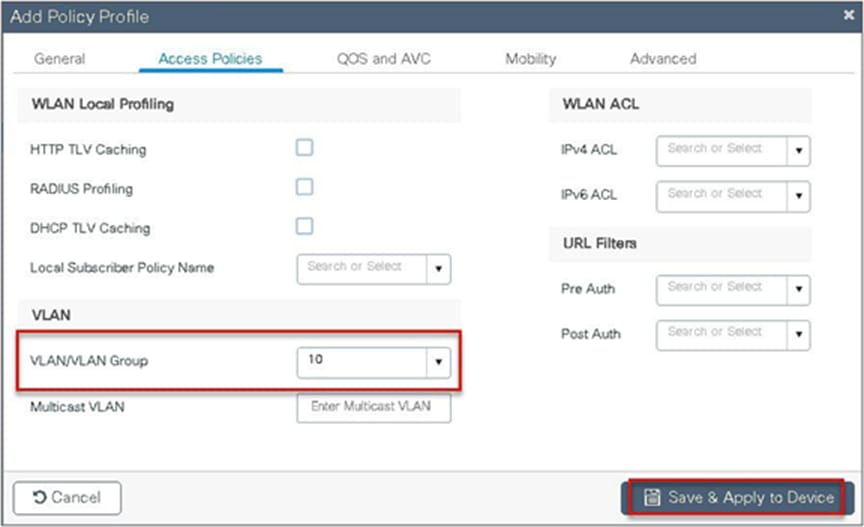Toggle RADIUS Profiling checkbox
This screenshot has width=864, height=527.
pyautogui.click(x=305, y=187)
